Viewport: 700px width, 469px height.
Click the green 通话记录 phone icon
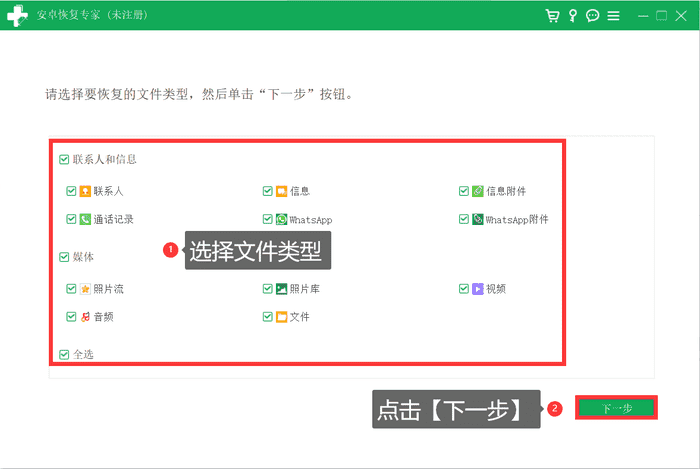point(86,219)
